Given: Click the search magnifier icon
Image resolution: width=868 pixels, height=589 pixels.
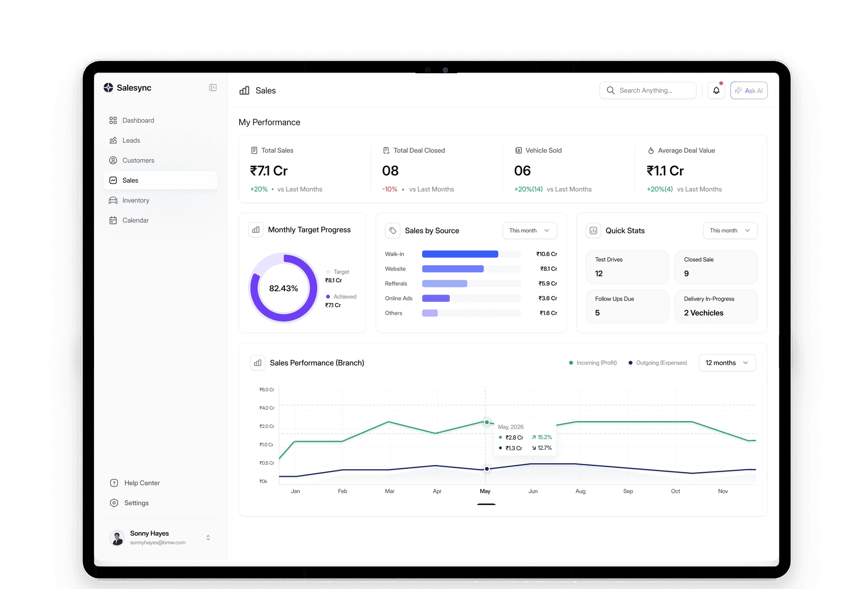Looking at the screenshot, I should click(611, 90).
